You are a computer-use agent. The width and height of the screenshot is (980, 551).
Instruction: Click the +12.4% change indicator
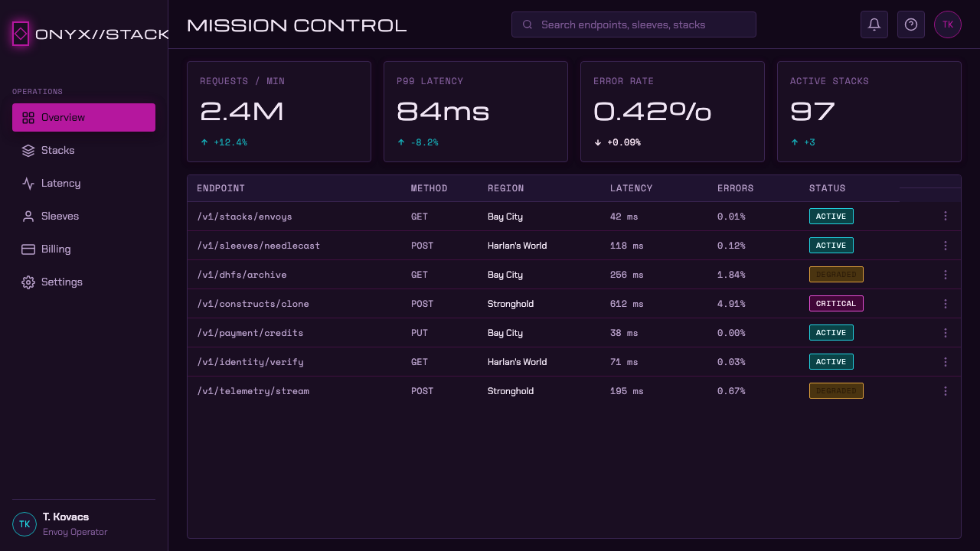pos(224,142)
